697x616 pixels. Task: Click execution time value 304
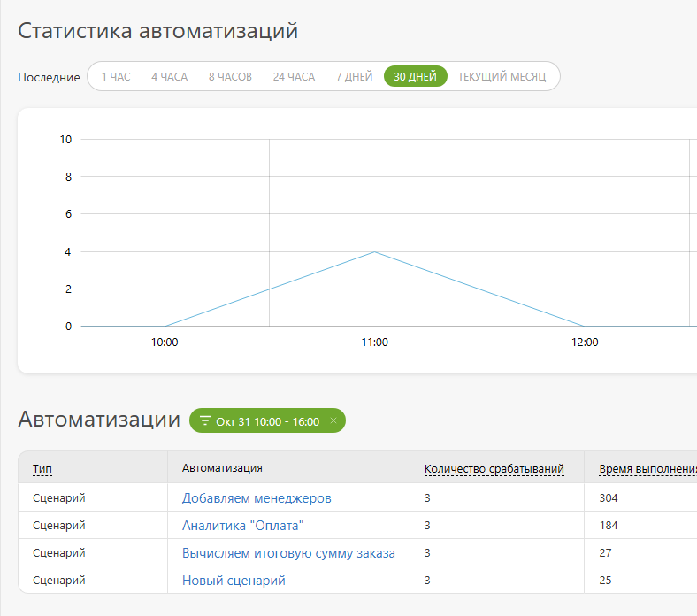pyautogui.click(x=609, y=497)
